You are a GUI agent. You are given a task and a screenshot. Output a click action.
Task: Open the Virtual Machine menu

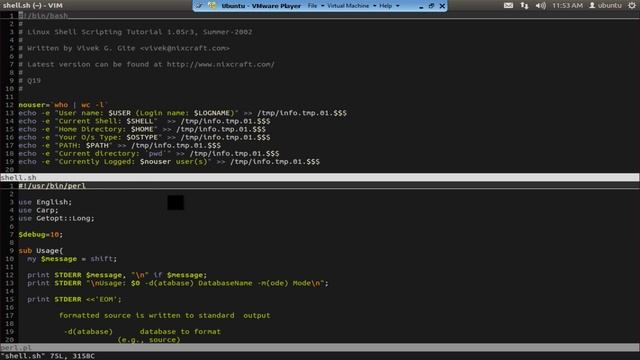point(348,6)
